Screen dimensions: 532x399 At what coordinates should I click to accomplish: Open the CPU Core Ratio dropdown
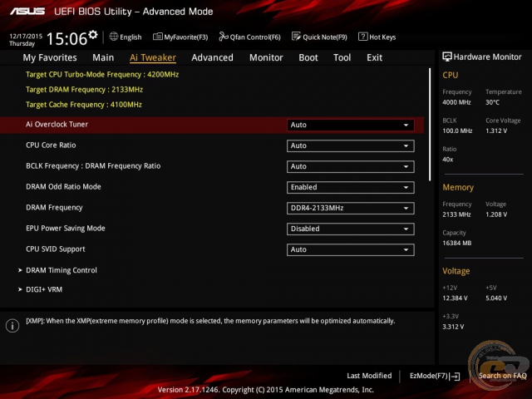[x=350, y=146]
